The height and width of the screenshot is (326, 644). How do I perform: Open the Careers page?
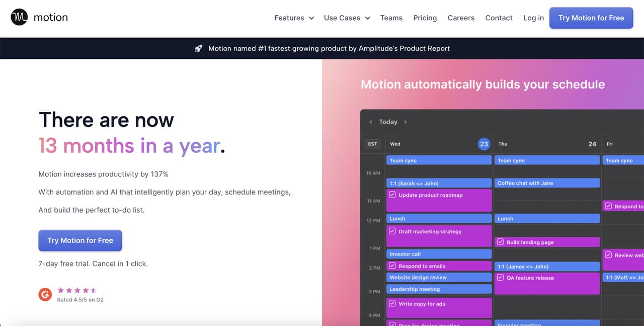[461, 18]
